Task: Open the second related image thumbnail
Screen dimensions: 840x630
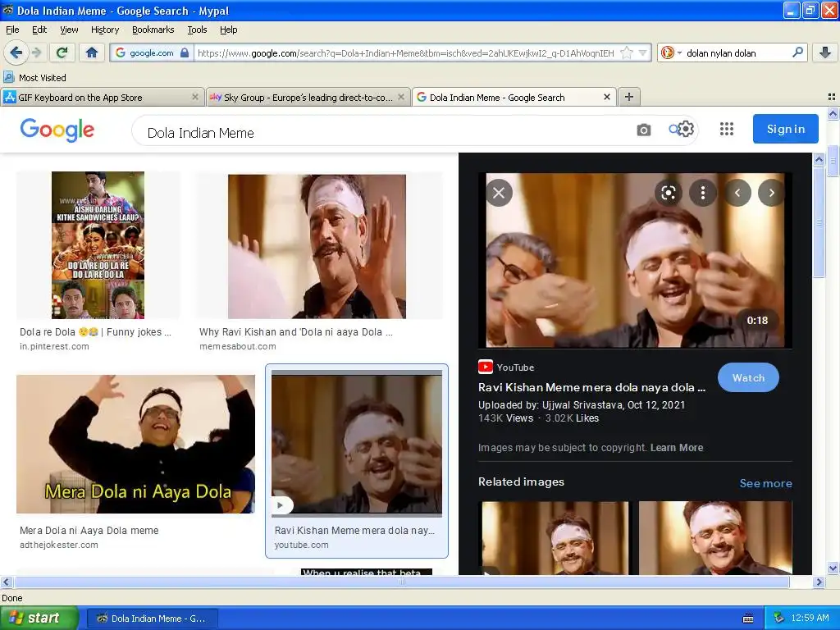Action: coord(715,538)
